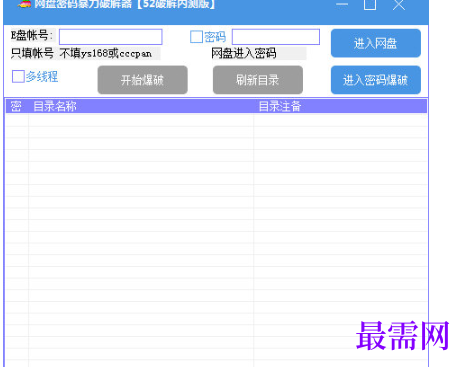Image resolution: width=468 pixels, height=367 pixels.
Task: Click the E盘帐号 account input field
Action: pos(111,37)
